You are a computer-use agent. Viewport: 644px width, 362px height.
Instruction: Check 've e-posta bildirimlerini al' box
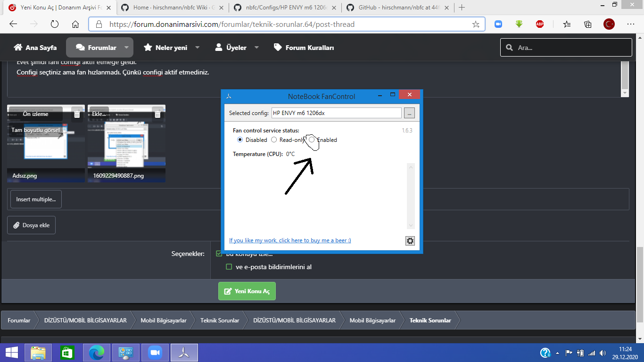click(x=229, y=267)
